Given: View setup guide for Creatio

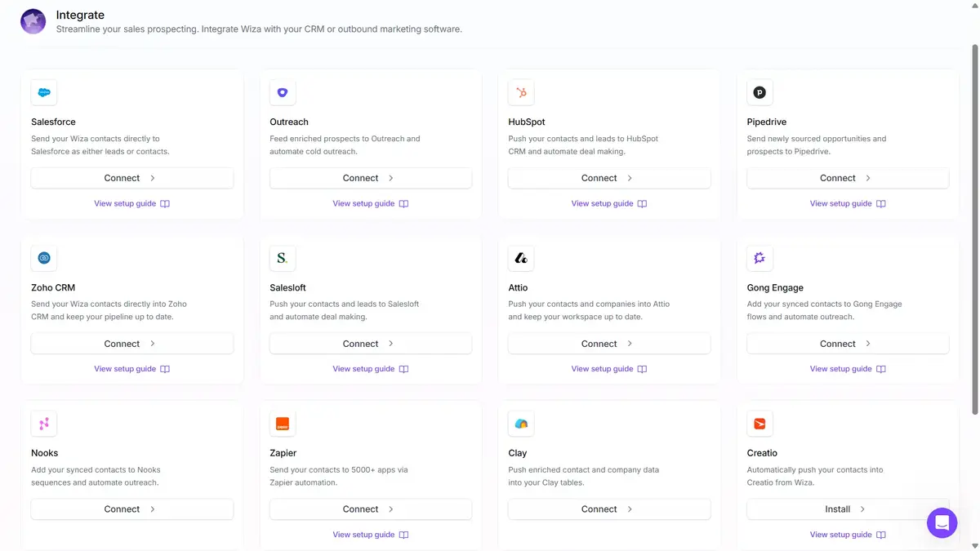Looking at the screenshot, I should click(848, 535).
